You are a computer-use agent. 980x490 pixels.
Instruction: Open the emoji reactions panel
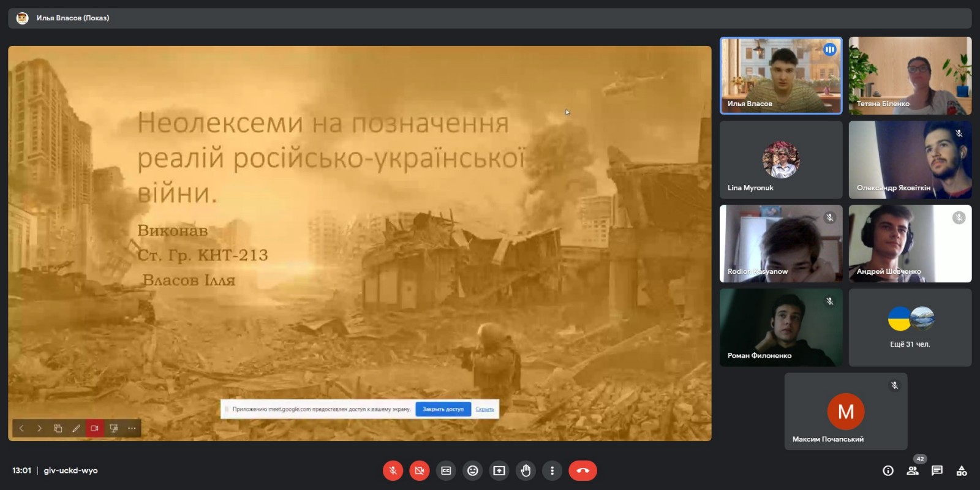click(x=472, y=470)
